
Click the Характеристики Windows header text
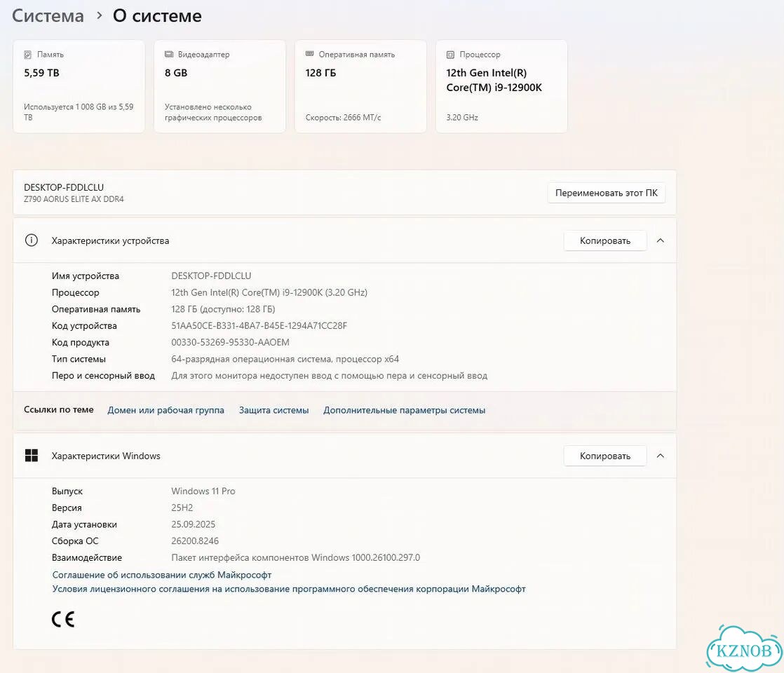coord(106,456)
